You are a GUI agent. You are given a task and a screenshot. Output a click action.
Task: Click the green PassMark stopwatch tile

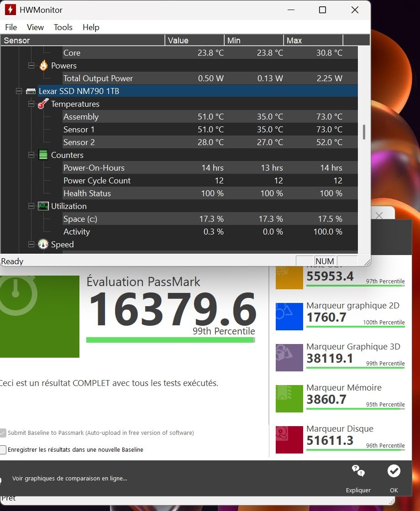click(39, 317)
